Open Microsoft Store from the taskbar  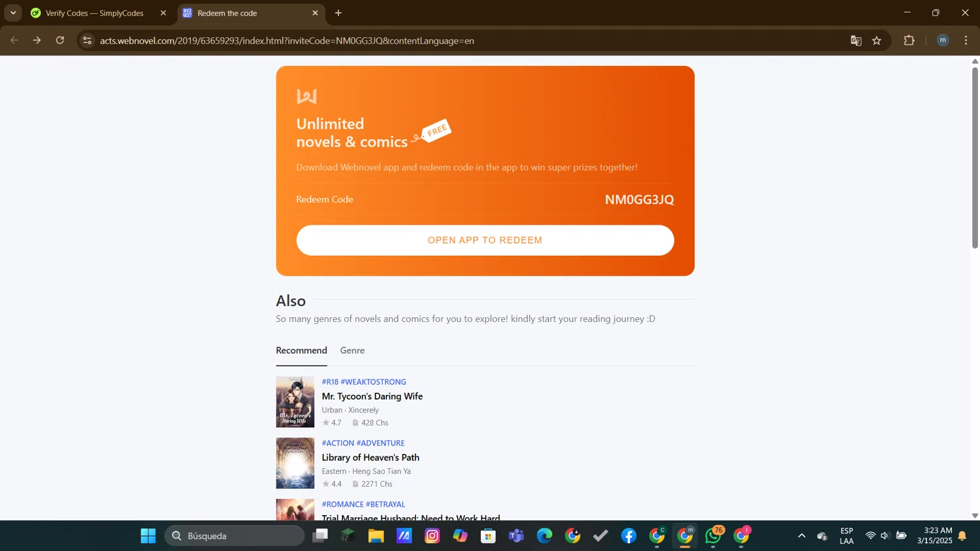pos(488,536)
